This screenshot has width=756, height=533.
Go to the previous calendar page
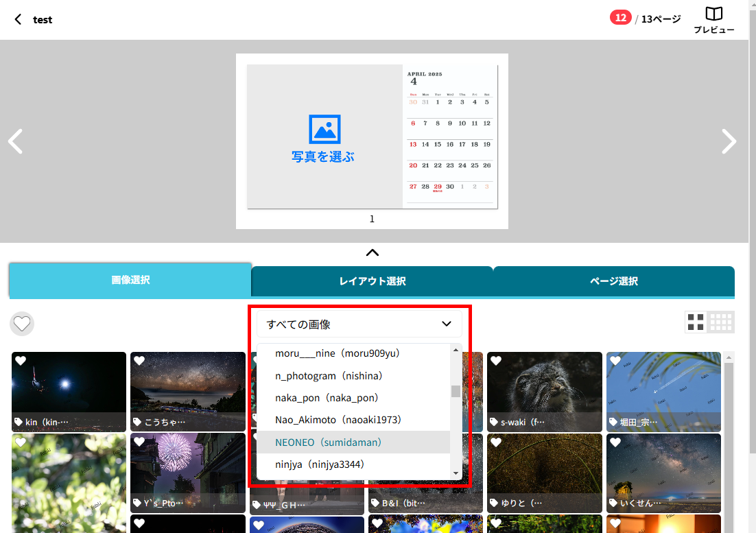tap(16, 141)
